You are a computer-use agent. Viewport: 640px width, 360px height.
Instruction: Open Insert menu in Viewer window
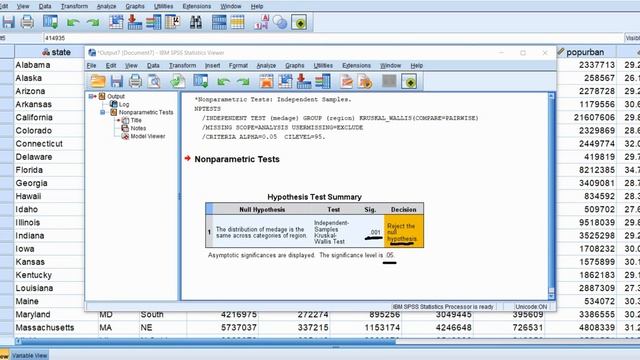[212, 66]
